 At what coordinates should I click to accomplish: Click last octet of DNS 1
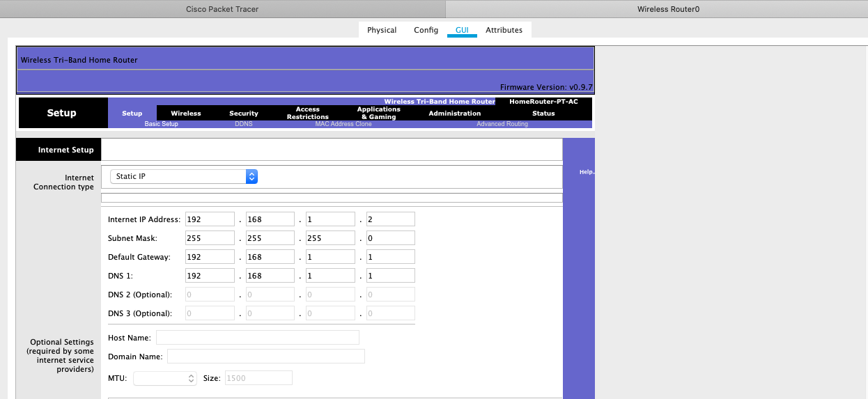click(x=391, y=275)
